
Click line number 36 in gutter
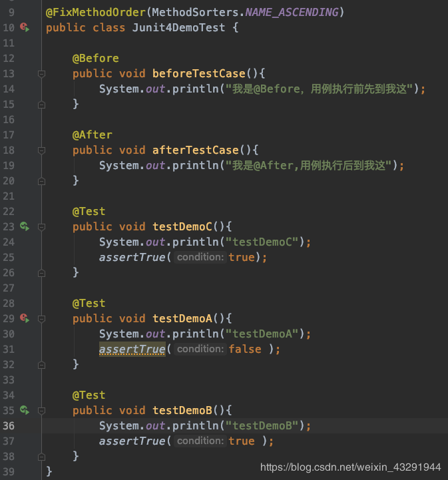pos(9,425)
